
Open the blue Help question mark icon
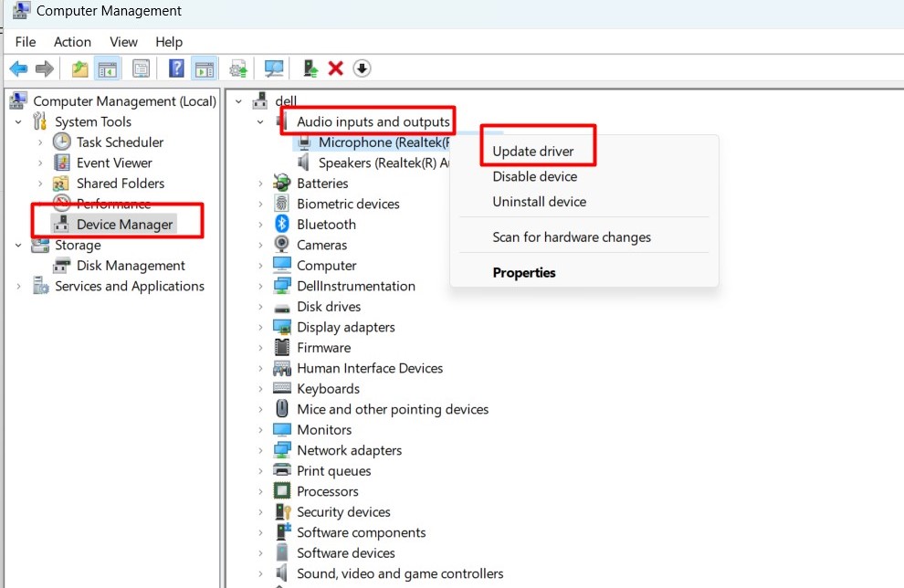176,68
